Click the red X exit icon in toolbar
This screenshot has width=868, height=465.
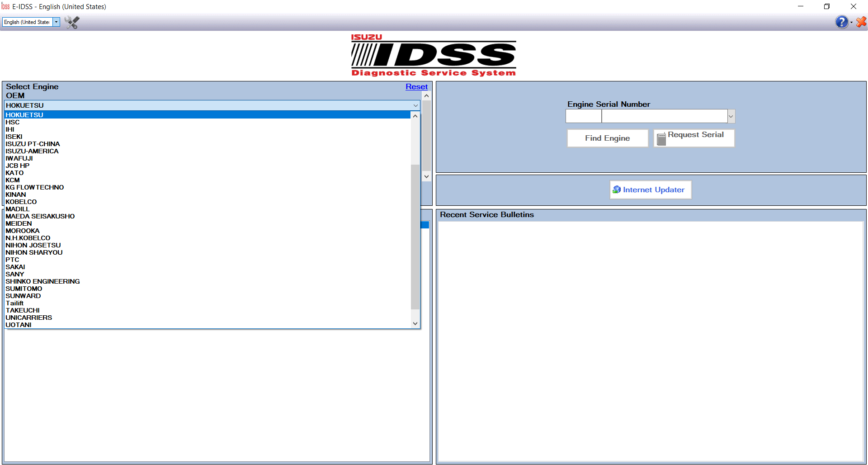click(861, 22)
